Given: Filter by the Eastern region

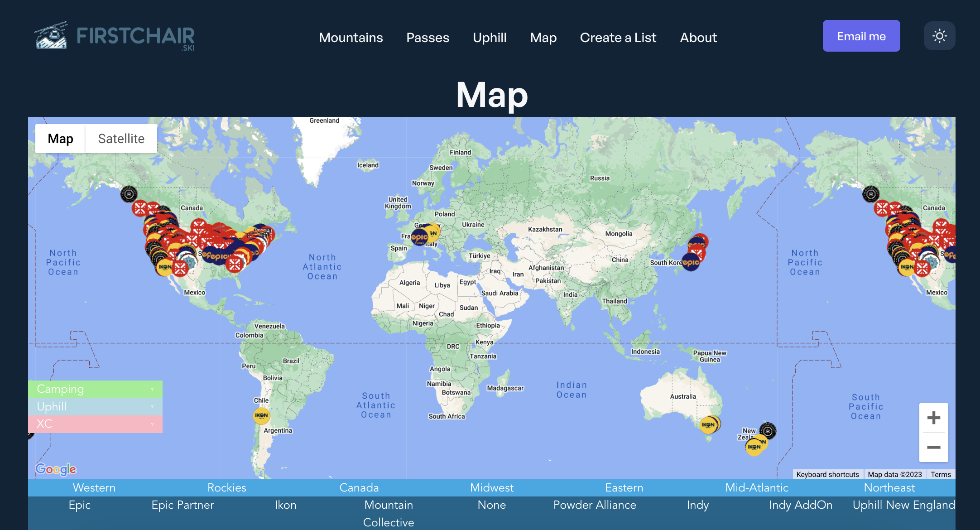Looking at the screenshot, I should tap(624, 488).
